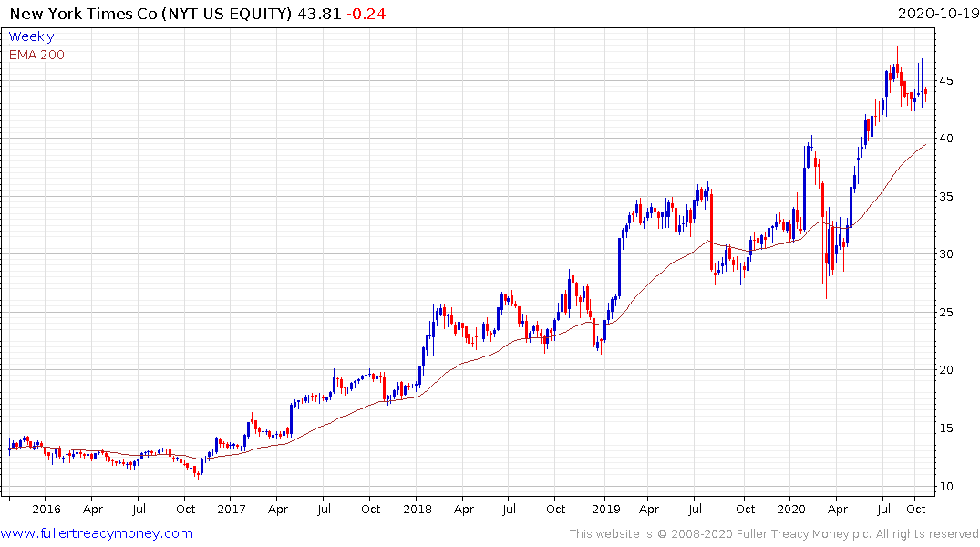Image resolution: width=980 pixels, height=547 pixels.
Task: Click the 15 price axis label
Action: (x=945, y=428)
